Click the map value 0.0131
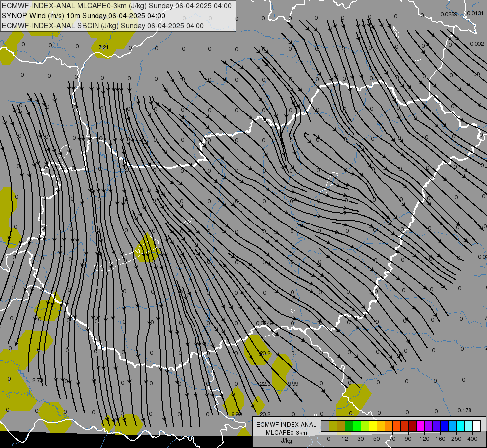The width and height of the screenshot is (487, 448). click(475, 13)
